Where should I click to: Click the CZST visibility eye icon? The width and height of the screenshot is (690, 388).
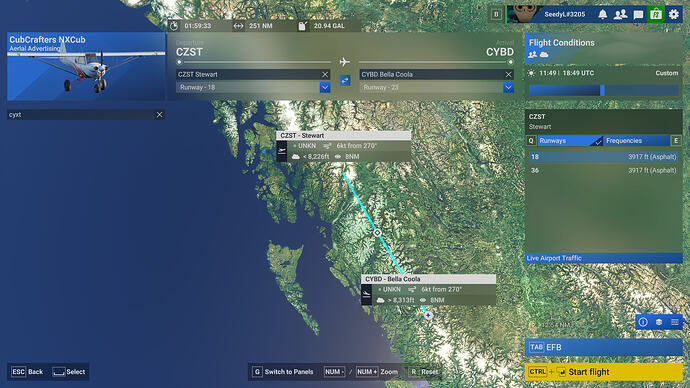(x=338, y=157)
